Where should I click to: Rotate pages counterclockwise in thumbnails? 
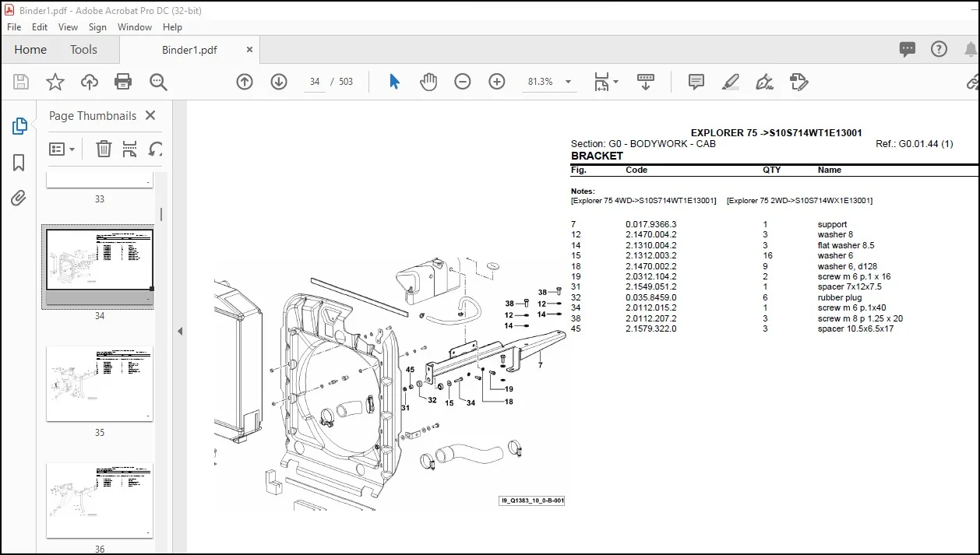(156, 149)
